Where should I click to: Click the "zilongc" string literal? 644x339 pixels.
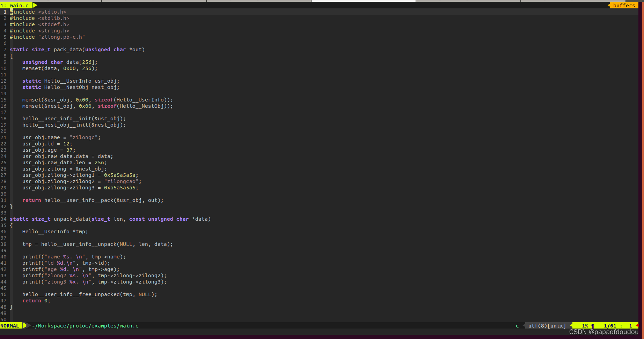pyautogui.click(x=83, y=137)
